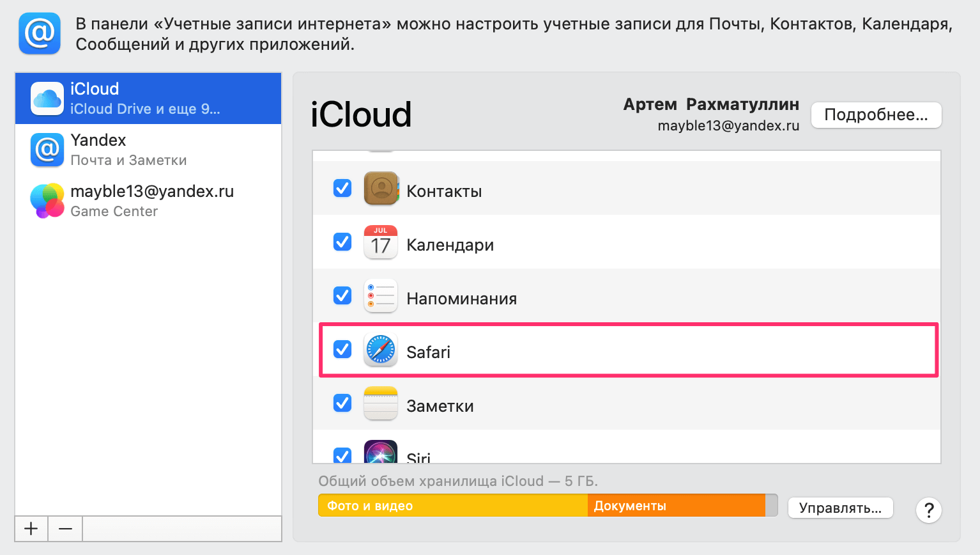Click the iCloud cloud icon in sidebar
This screenshot has width=980, height=555.
47,98
